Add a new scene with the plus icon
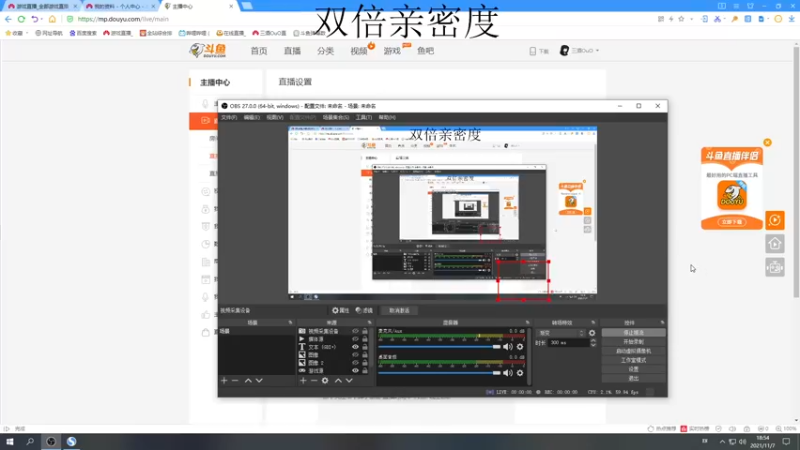 tap(224, 381)
